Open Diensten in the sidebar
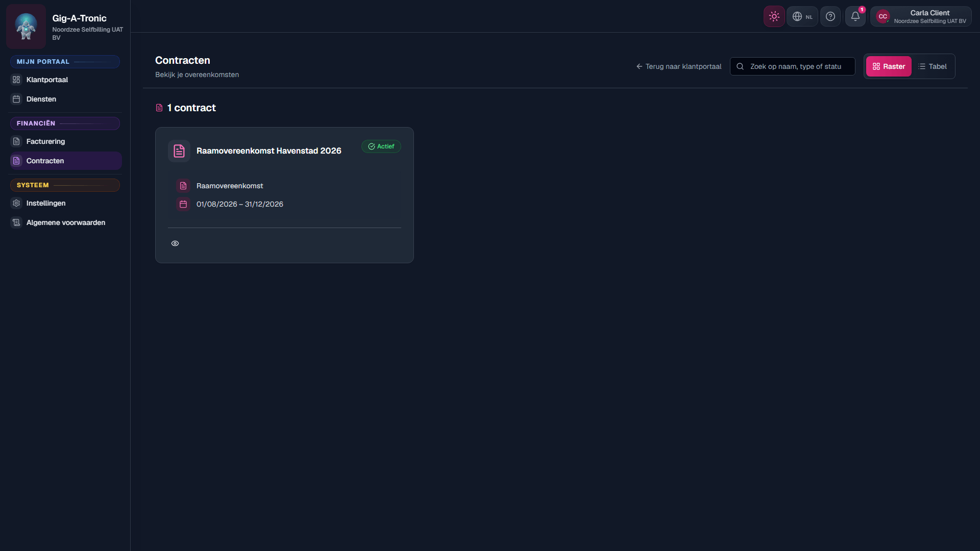The width and height of the screenshot is (980, 551). tap(66, 99)
